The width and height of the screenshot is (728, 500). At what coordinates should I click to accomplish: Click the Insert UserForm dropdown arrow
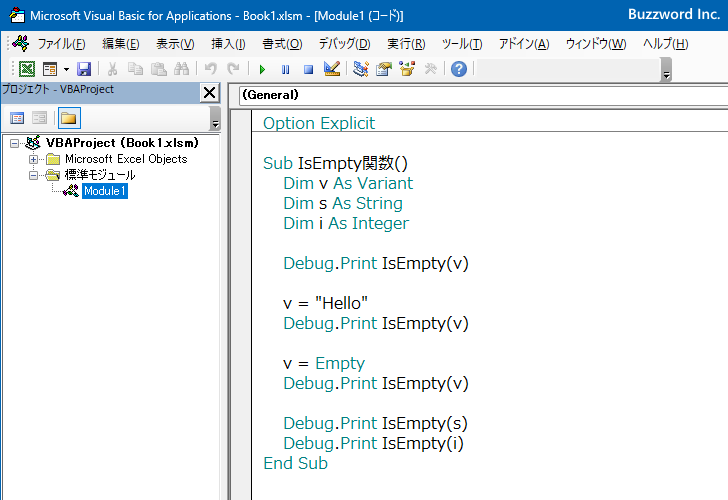66,69
